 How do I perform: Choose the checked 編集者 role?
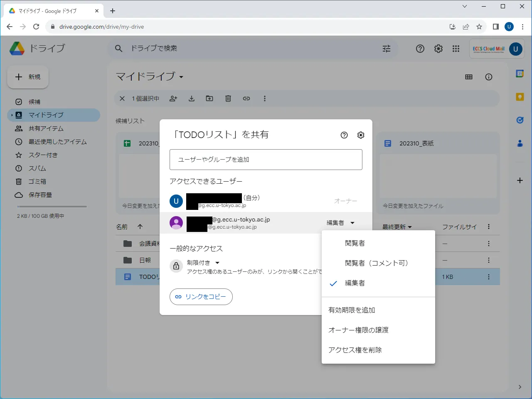(x=355, y=283)
